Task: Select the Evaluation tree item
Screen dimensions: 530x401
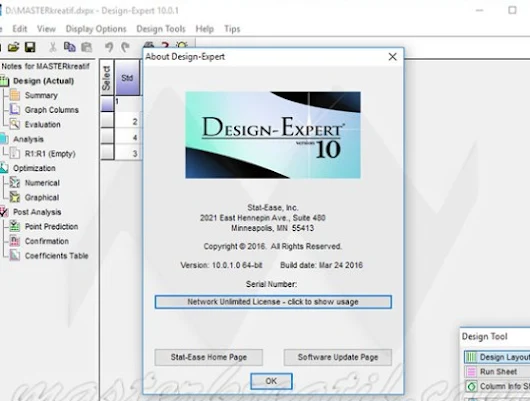Action: (43, 124)
